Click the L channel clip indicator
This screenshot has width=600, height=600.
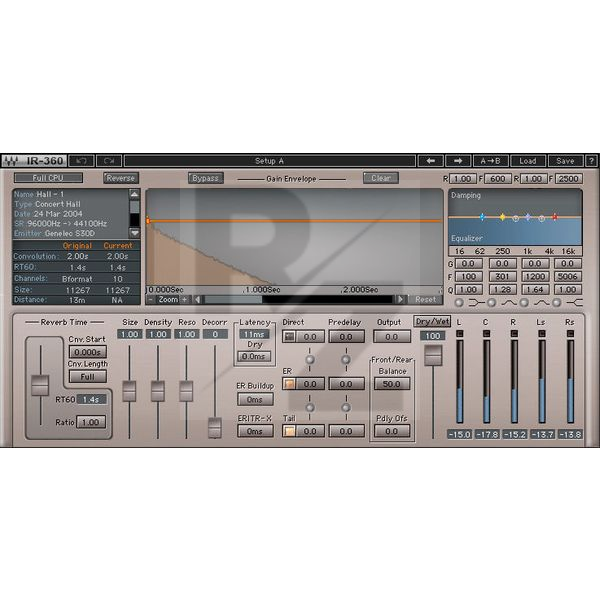pyautogui.click(x=460, y=334)
